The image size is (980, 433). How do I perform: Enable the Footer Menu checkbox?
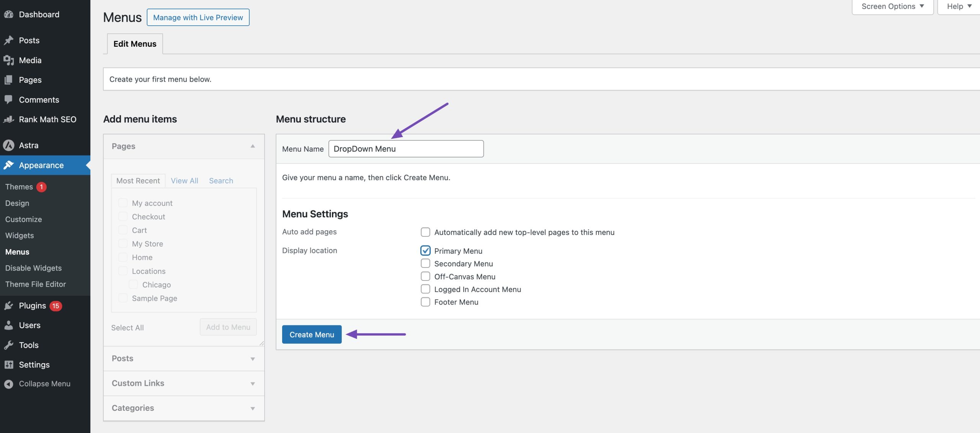click(425, 302)
